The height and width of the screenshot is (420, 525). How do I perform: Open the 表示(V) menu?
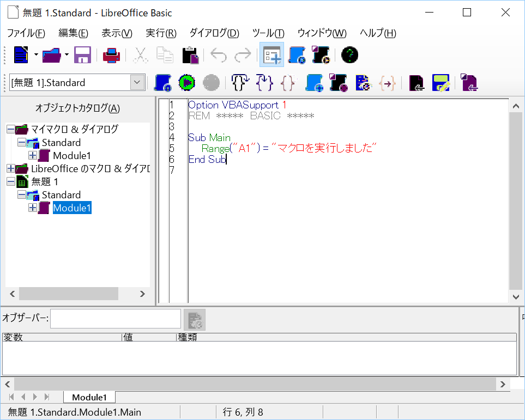point(117,33)
